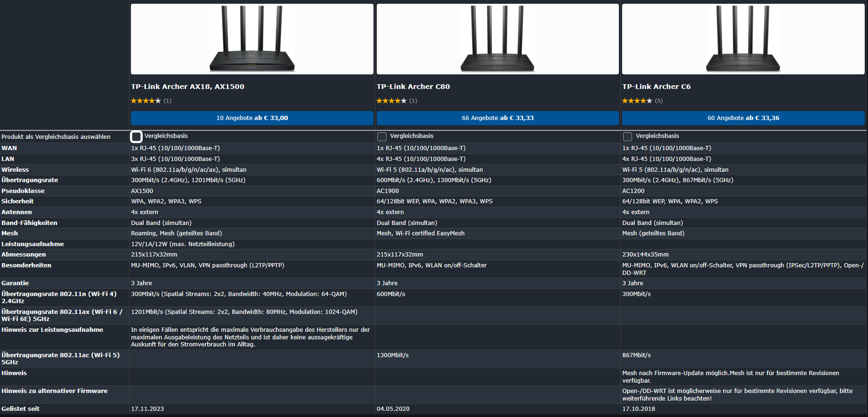Click the 1300Mbit/s Wi-Fi 5 value

(392, 355)
